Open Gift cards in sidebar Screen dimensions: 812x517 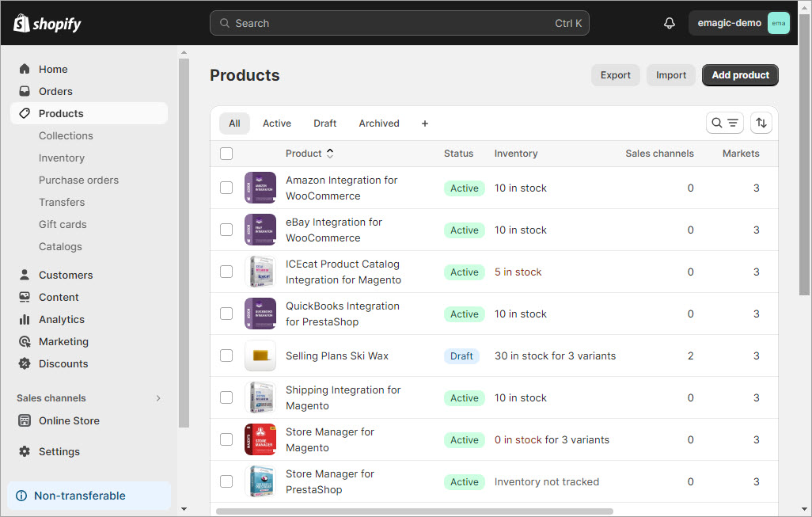click(63, 224)
